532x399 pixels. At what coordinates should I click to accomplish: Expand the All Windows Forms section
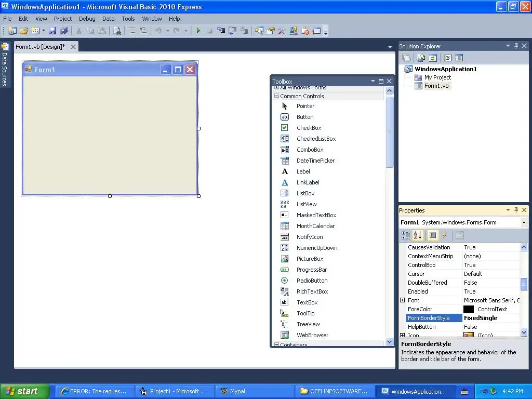(x=276, y=87)
